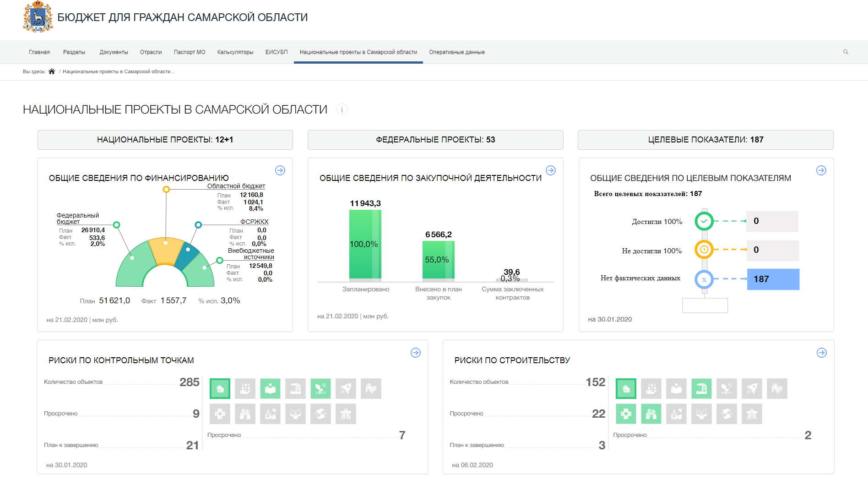868x480 pixels.
Task: Select the person-with-arrow icon in construction risks
Action: 777,389
